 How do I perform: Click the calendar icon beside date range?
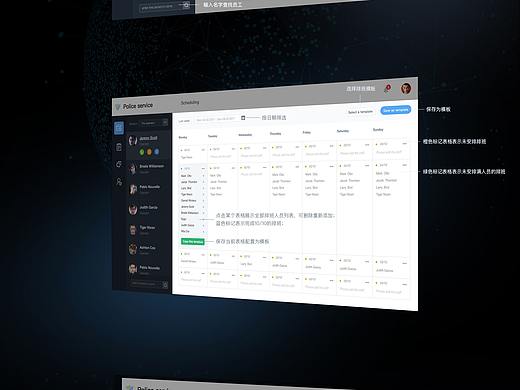[243, 118]
